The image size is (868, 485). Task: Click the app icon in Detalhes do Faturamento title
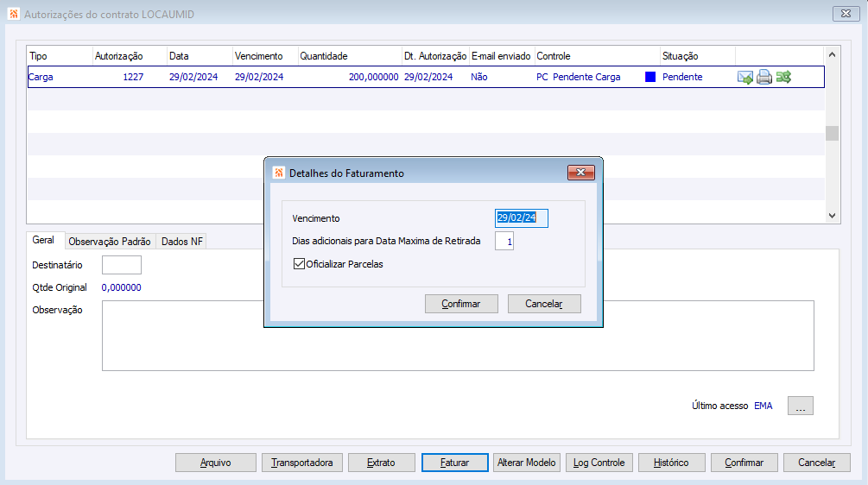point(279,173)
